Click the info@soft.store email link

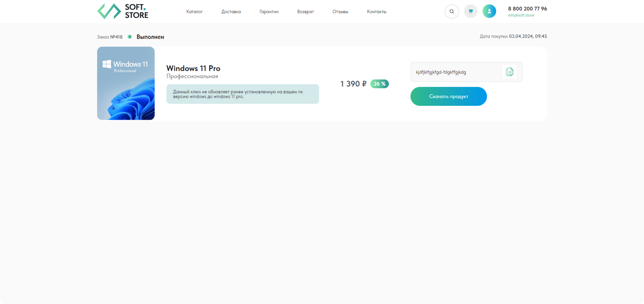click(521, 15)
